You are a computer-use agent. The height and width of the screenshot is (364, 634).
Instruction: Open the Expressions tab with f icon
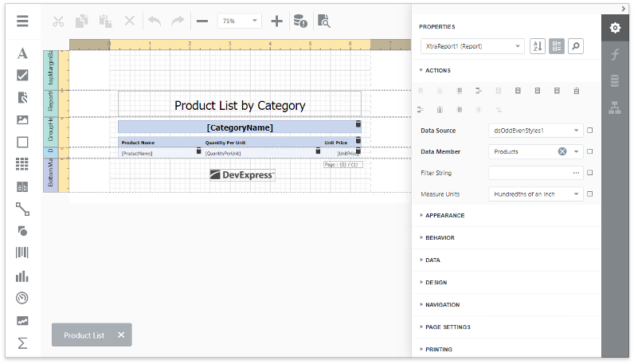pos(615,54)
